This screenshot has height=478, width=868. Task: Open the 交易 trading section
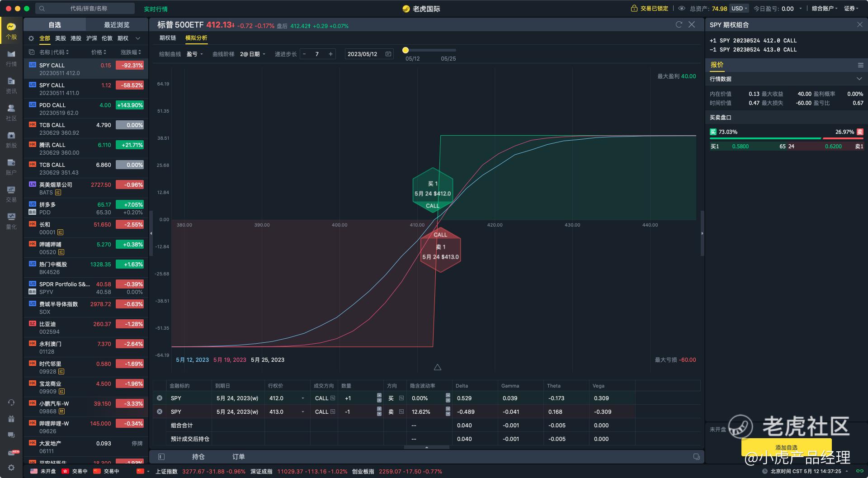11,194
